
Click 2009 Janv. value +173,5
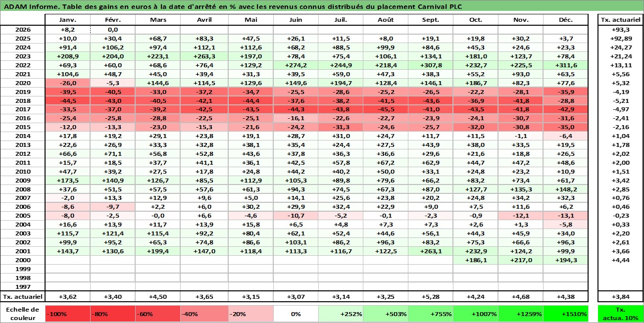point(67,180)
